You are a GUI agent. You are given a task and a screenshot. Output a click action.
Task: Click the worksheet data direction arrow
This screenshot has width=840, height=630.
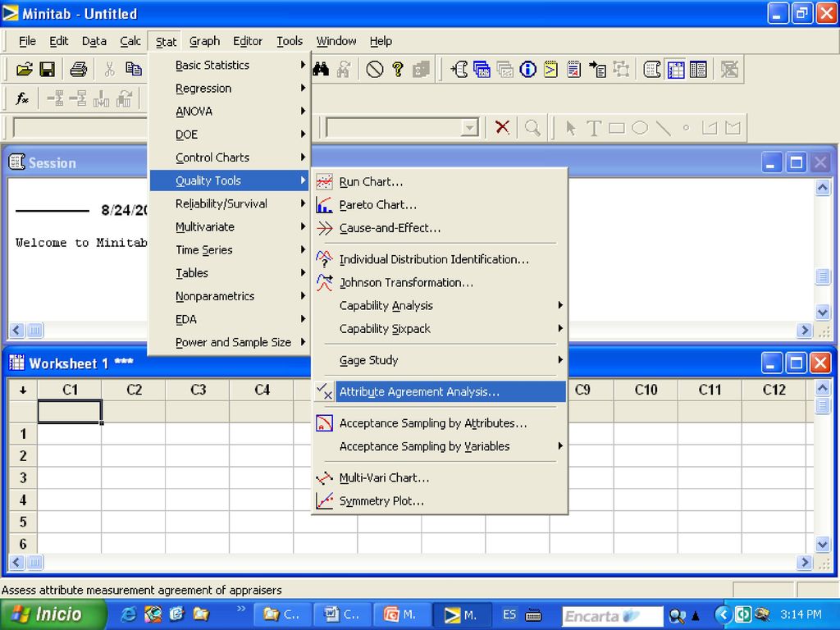click(22, 390)
